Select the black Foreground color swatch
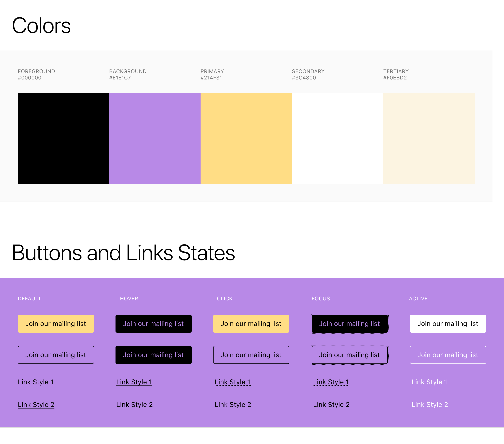 coord(63,138)
